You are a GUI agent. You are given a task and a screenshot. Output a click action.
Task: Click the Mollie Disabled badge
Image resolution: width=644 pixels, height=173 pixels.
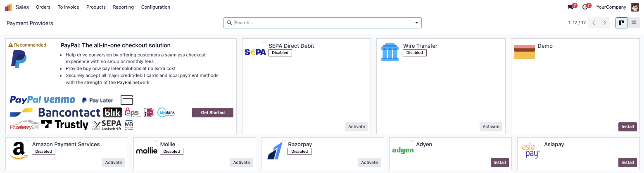tap(171, 152)
